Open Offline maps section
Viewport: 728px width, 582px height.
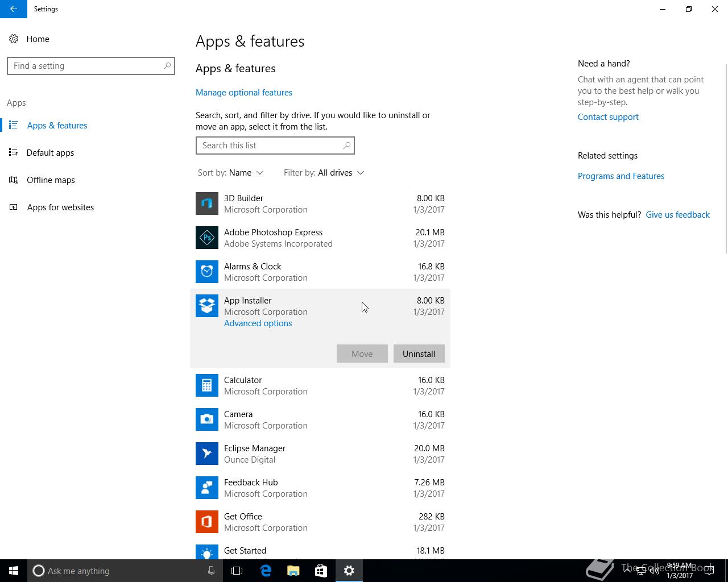click(51, 180)
